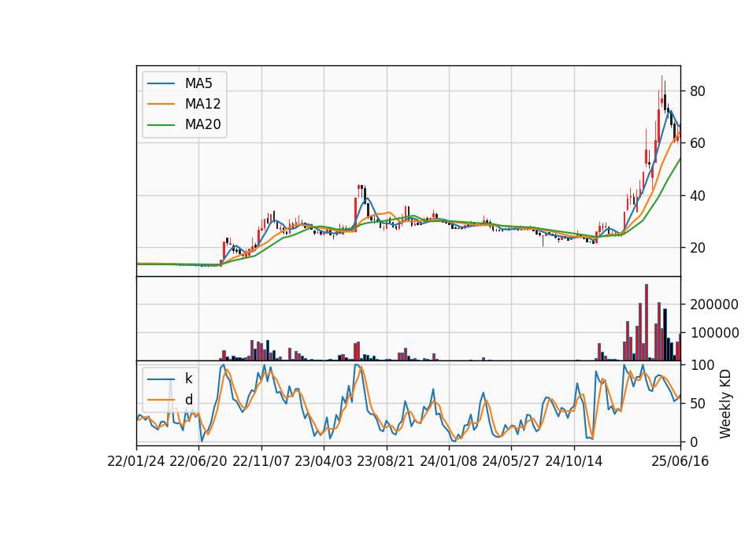This screenshot has width=756, height=543.
Task: Click the tallest volume bar
Action: click(647, 323)
